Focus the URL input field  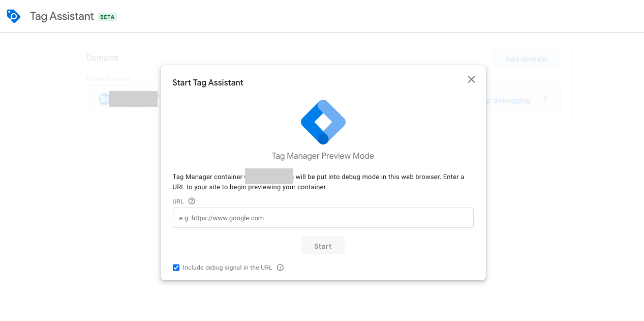(323, 218)
